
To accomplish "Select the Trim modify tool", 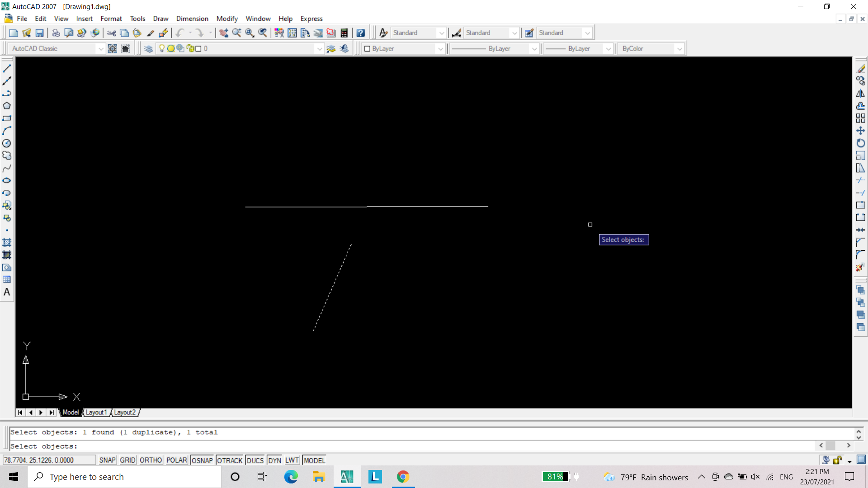I will pyautogui.click(x=861, y=180).
